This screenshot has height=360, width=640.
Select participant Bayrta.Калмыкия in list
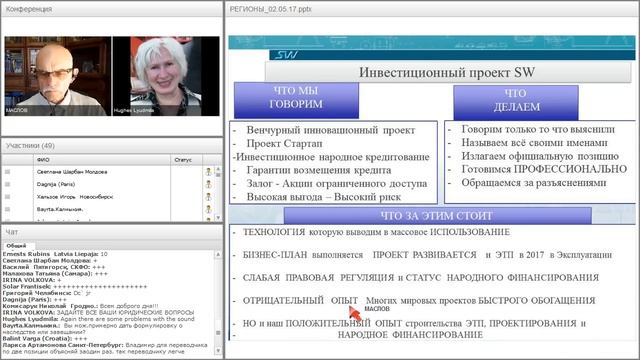60,209
